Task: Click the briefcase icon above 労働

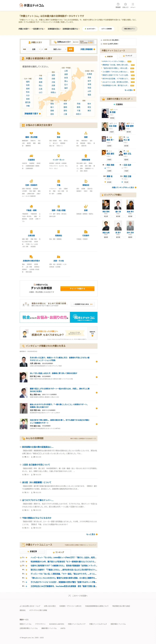Action: (59, 181)
